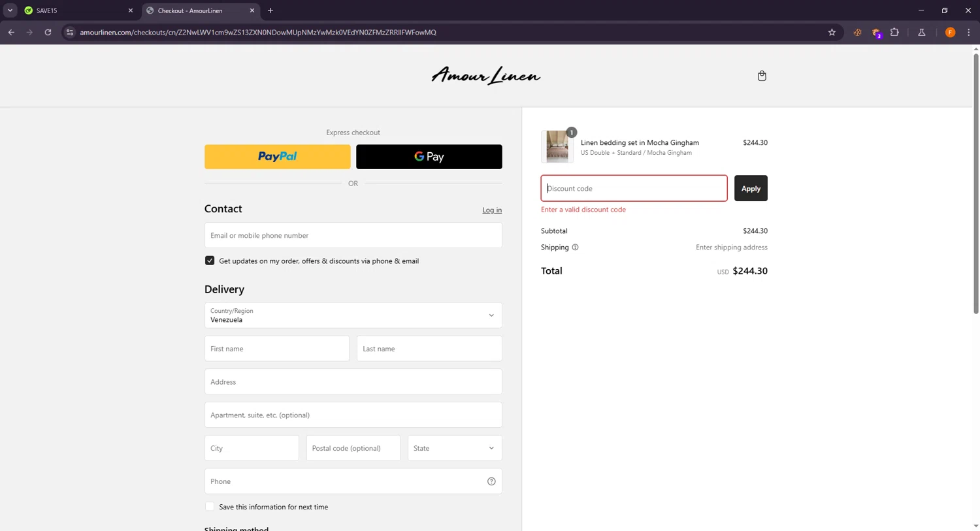Viewport: 980px width, 531px height.
Task: Bookmark this page with the star icon
Action: click(x=832, y=32)
